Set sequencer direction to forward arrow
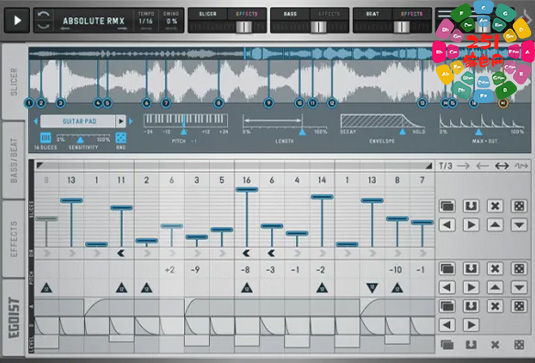 tap(463, 166)
